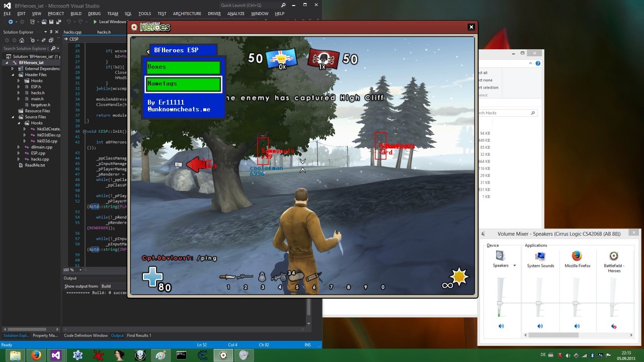Screen dimensions: 644x362
Task: Toggle the Nametags option in ESP menu
Action: coord(183,84)
